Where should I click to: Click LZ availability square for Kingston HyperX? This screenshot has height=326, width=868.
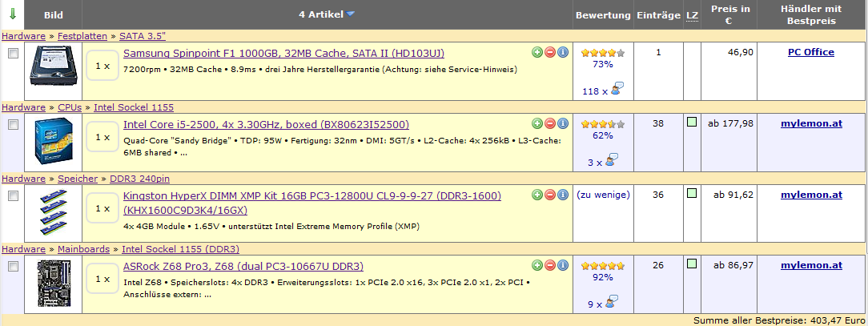tap(691, 193)
